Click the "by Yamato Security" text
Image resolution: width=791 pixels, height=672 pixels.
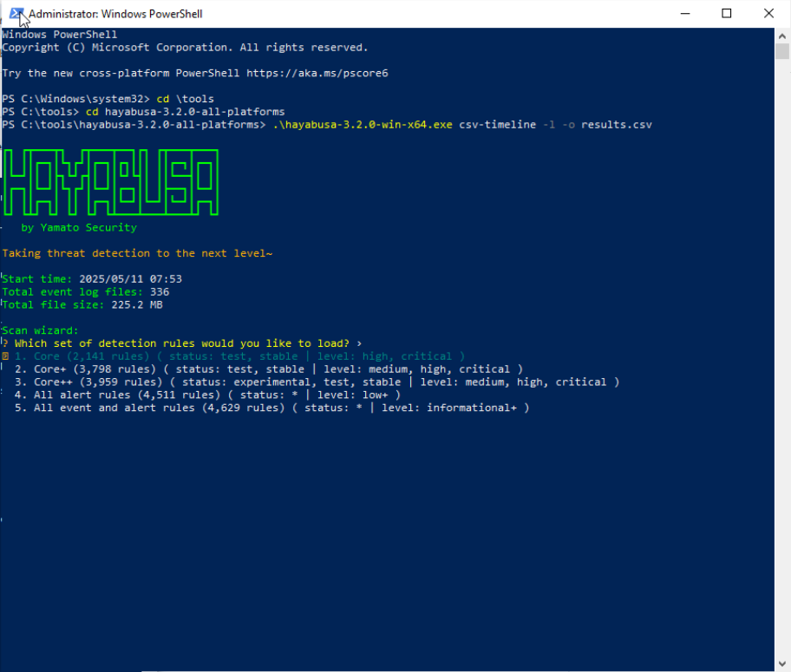click(79, 227)
